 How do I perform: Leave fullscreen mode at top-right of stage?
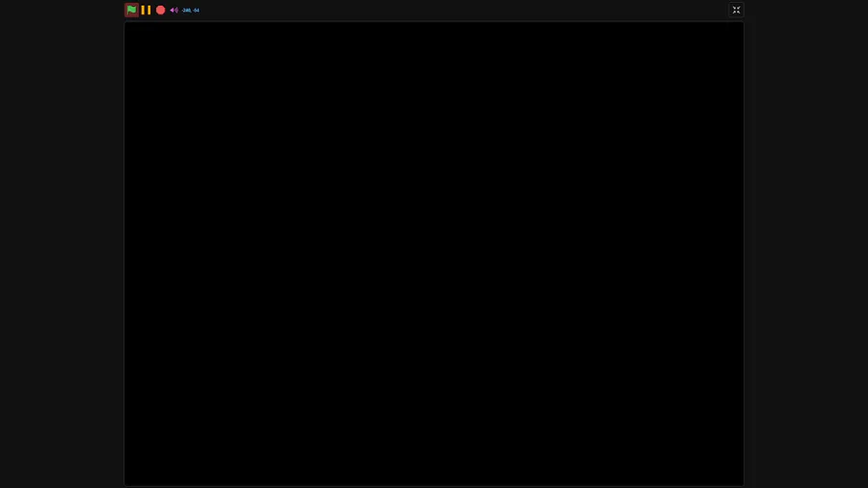click(736, 10)
